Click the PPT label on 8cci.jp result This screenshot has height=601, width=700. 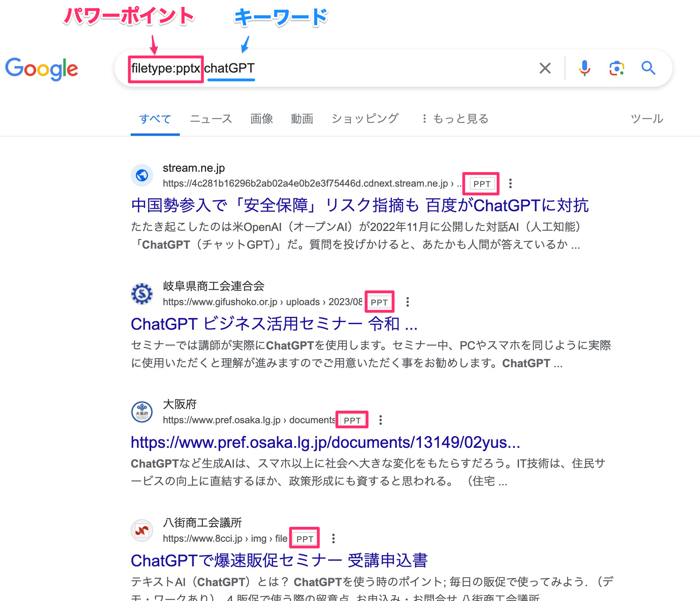(x=305, y=539)
